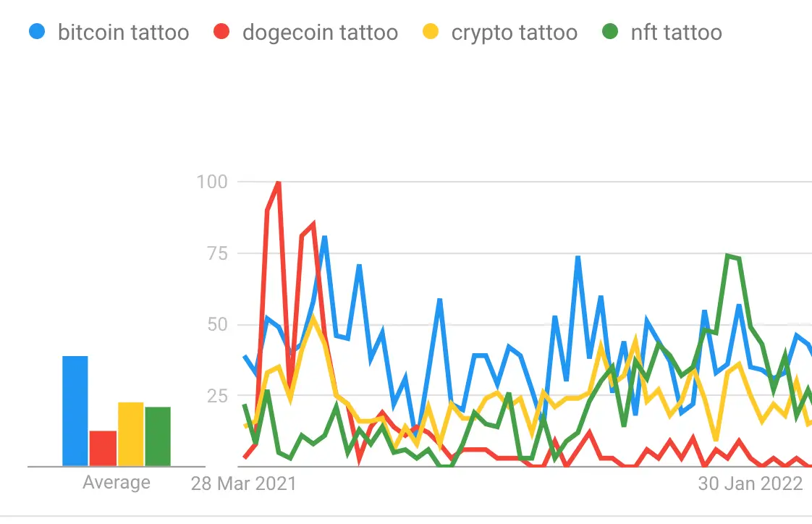The height and width of the screenshot is (524, 812).
Task: Select the 'dogecoin tattoo' legend label
Action: click(320, 33)
